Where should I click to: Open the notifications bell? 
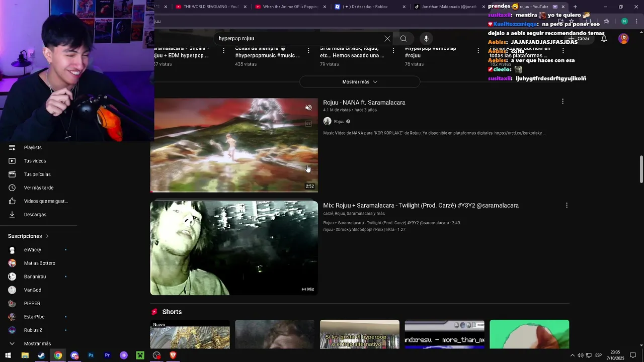604,39
